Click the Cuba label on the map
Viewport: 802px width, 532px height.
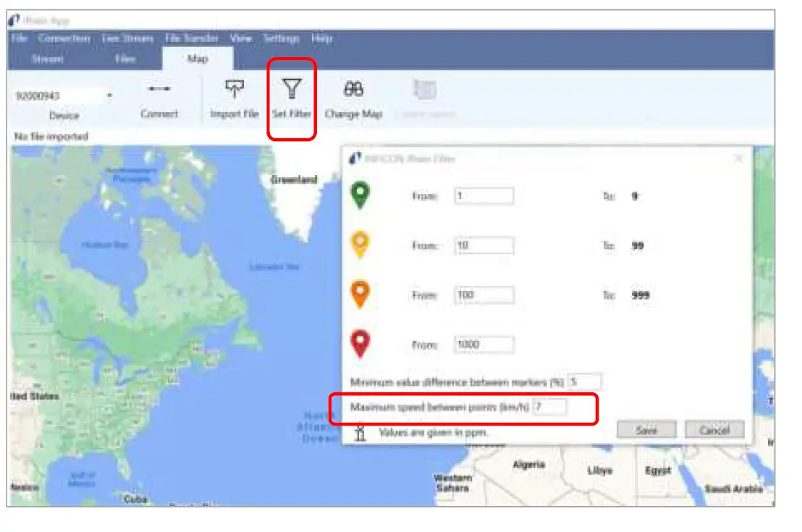point(135,498)
